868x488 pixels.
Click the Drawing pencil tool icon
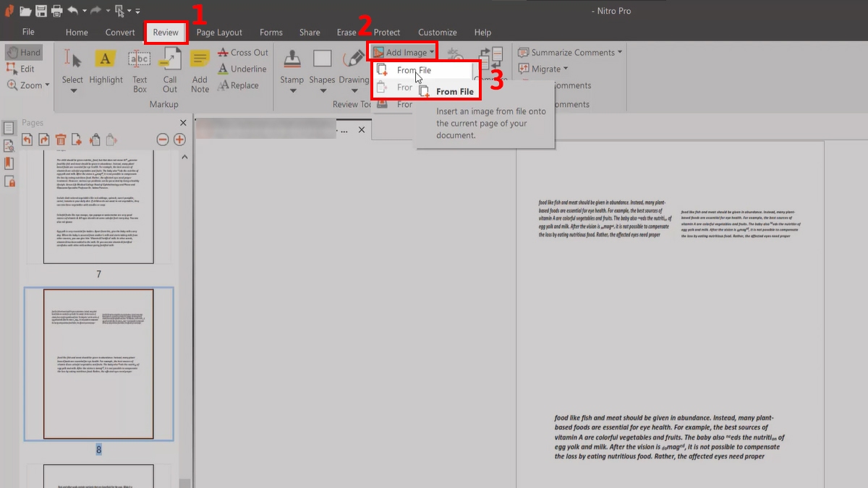tap(354, 59)
